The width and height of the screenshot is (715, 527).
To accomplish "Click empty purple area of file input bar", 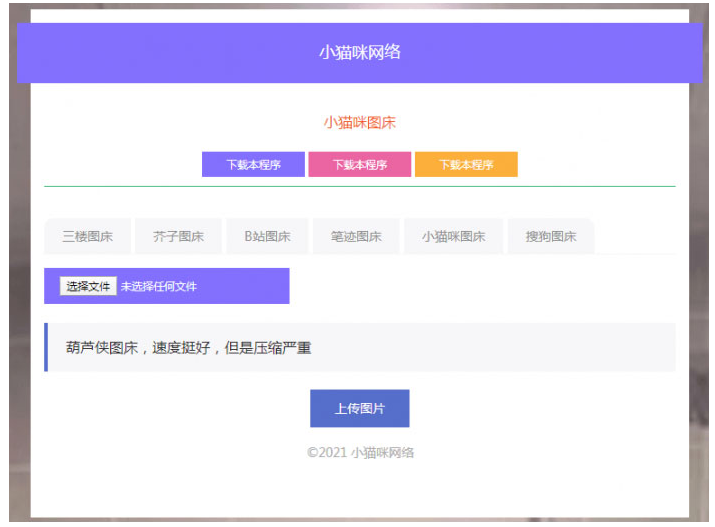I will coord(250,286).
